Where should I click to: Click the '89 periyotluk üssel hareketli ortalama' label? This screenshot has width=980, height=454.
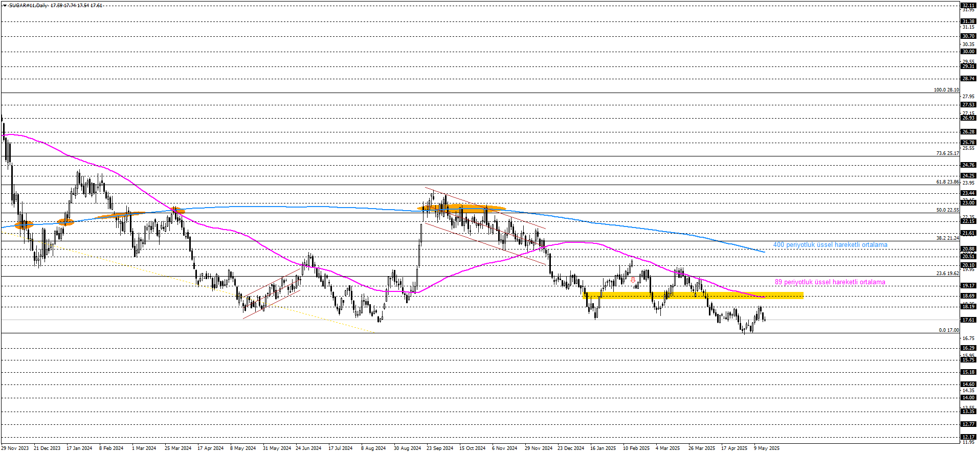(830, 282)
